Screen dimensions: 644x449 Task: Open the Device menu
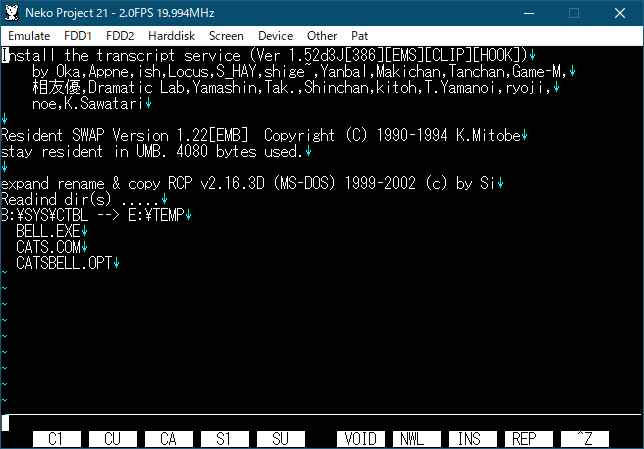[x=276, y=36]
